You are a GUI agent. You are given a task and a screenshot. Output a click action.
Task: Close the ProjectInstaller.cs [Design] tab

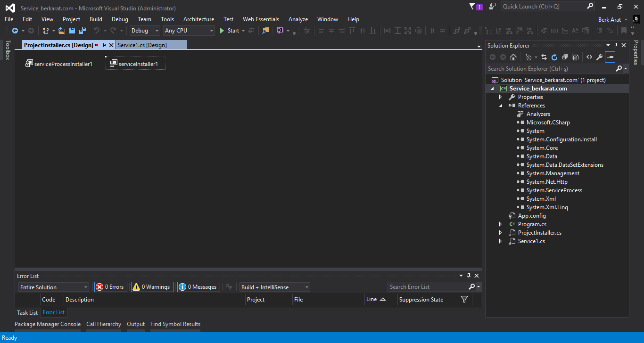coord(111,45)
